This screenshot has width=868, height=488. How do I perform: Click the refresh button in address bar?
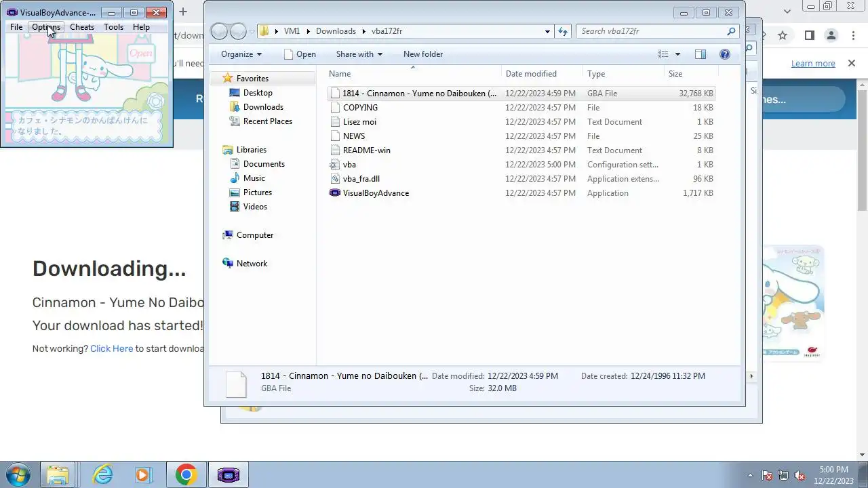coord(562,31)
